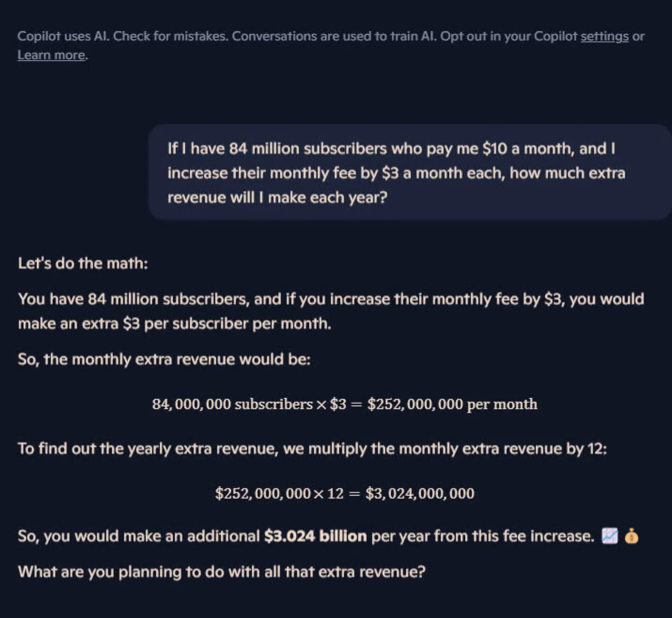Click "make an extra $3 per subscriber per month"
672x618 pixels.
(x=174, y=323)
